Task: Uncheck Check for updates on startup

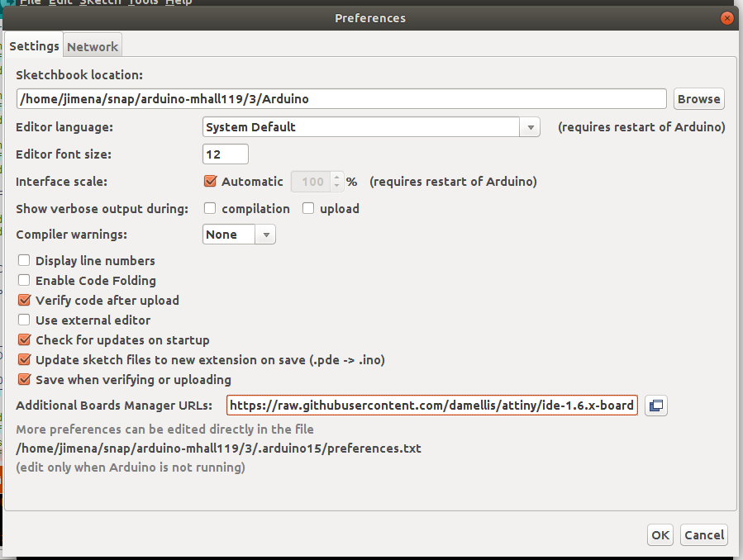Action: click(24, 339)
